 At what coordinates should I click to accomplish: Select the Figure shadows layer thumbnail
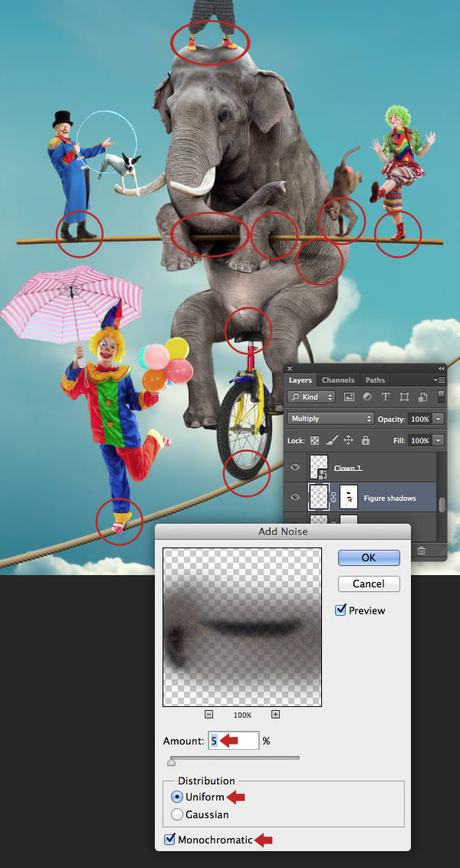pos(319,497)
